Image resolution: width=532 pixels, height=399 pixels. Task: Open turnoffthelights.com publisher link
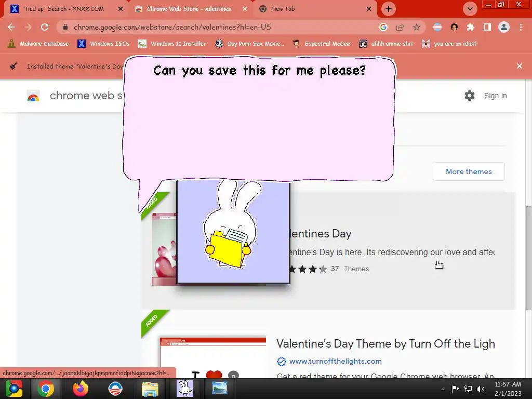coord(335,362)
